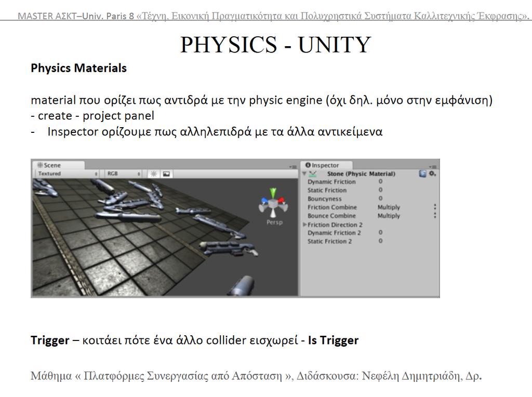The image size is (532, 397).
Task: Click the "- create - project panel" line
Action: (x=92, y=116)
